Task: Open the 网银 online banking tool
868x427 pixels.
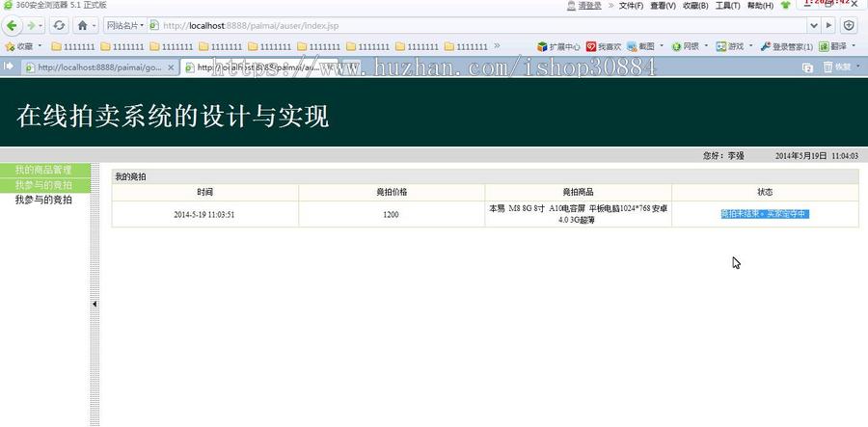Action: pyautogui.click(x=685, y=46)
